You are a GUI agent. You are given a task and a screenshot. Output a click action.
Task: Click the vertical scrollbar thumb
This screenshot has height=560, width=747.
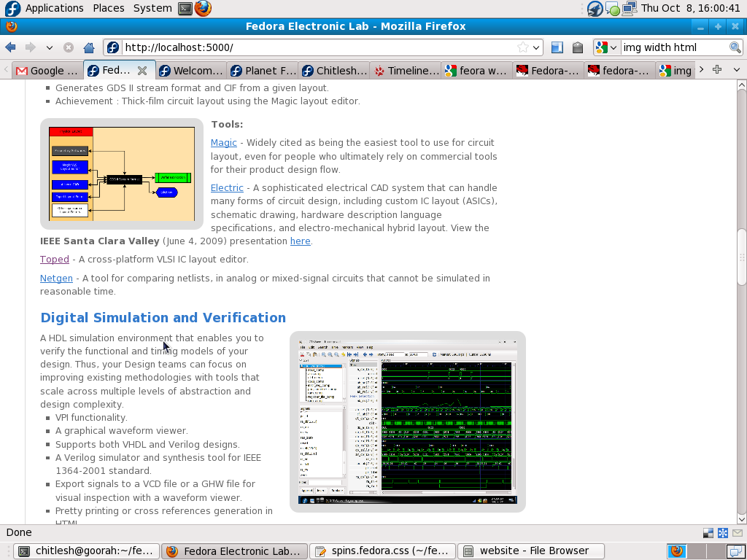(x=741, y=257)
